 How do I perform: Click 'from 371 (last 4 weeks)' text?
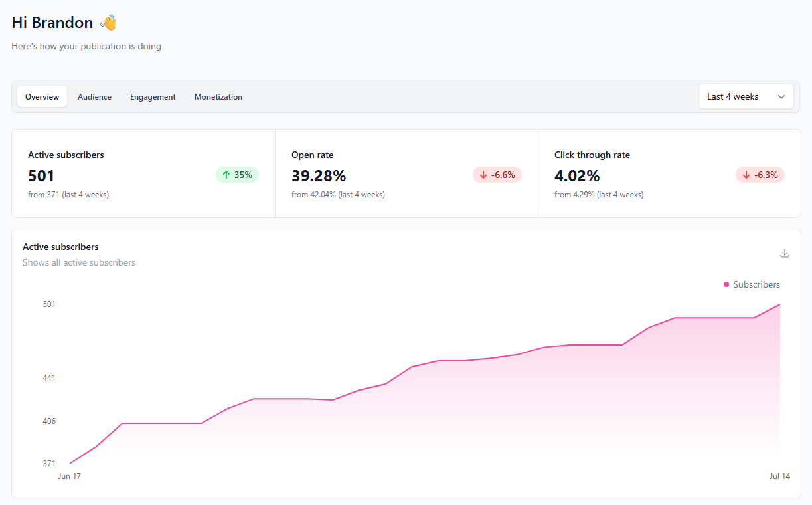68,195
